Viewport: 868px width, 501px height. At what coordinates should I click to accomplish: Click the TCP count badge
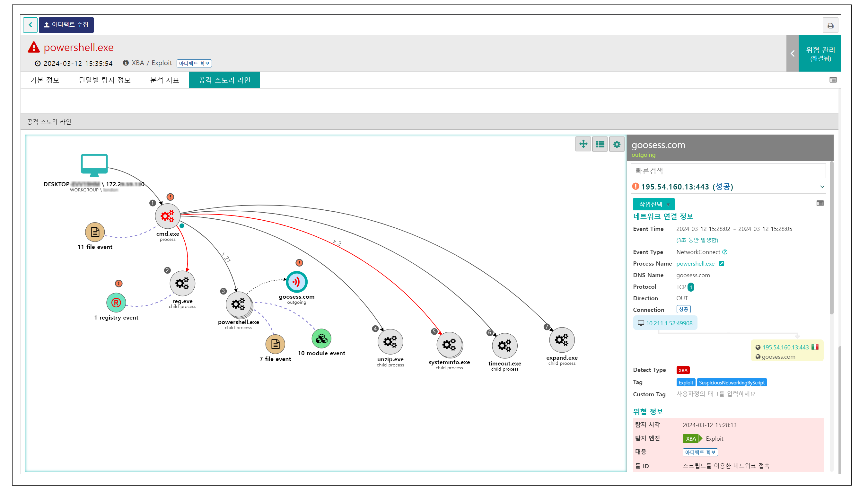pyautogui.click(x=691, y=287)
